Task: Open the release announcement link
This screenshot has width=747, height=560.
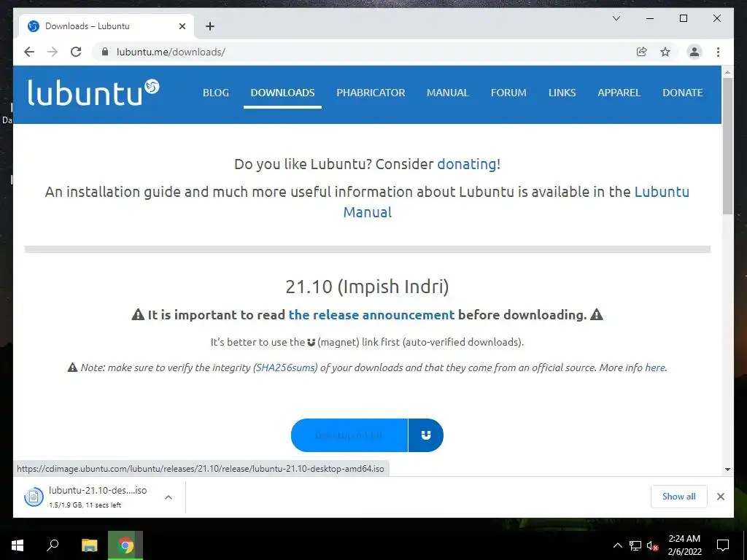Action: 371,315
